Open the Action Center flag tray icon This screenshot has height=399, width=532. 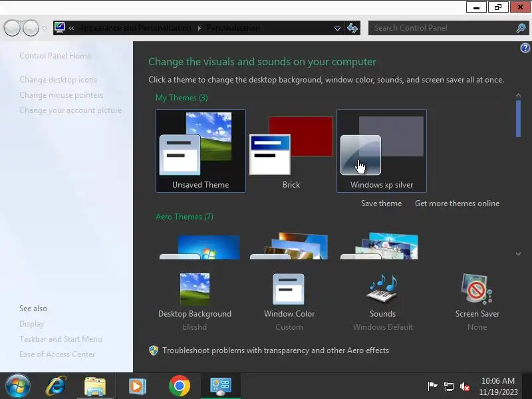(x=432, y=386)
